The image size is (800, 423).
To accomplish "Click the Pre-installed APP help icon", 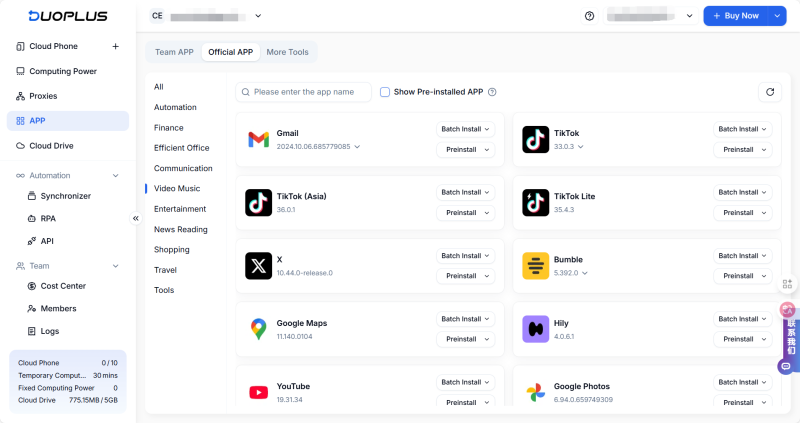I will pos(492,92).
